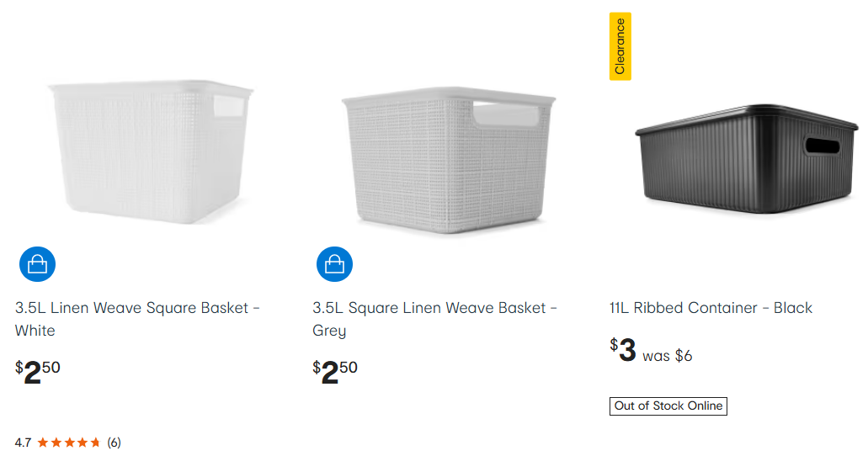Click the $2.50 price of the white basket
This screenshot has height=456, width=868.
tap(38, 371)
